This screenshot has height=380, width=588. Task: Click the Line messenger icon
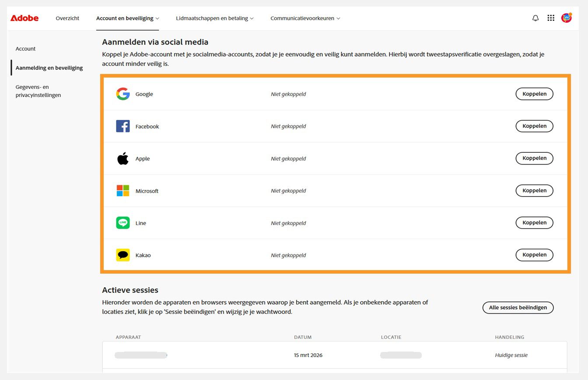pyautogui.click(x=123, y=222)
